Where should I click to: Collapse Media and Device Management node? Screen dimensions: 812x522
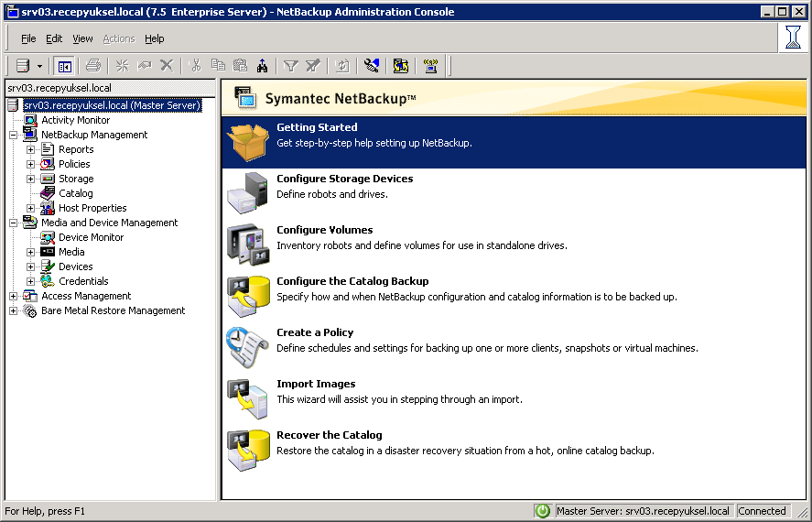click(x=14, y=223)
